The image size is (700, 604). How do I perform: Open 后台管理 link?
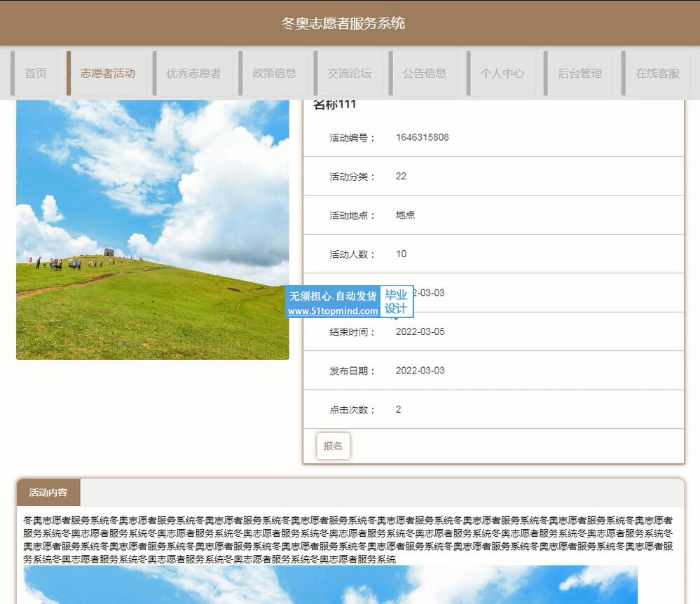coord(579,73)
